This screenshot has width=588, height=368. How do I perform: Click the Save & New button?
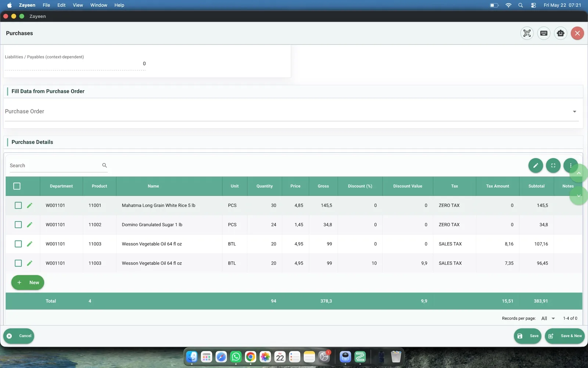pos(565,336)
